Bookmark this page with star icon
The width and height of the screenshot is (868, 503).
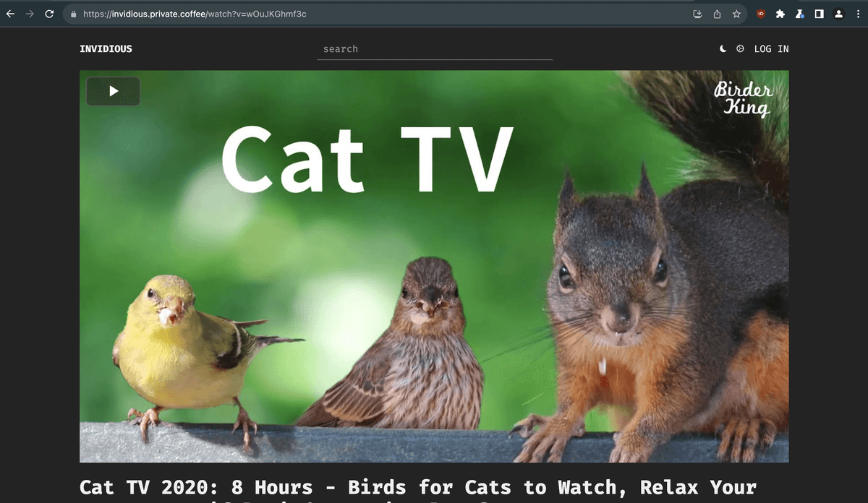pyautogui.click(x=736, y=14)
